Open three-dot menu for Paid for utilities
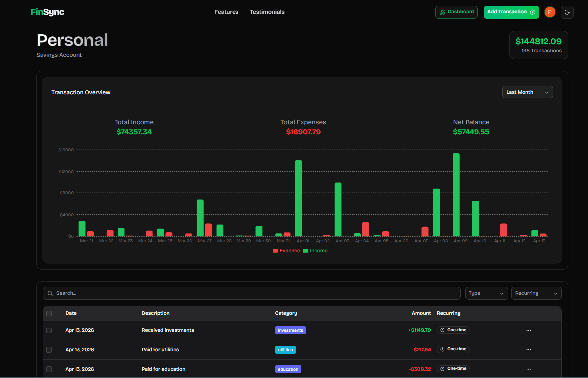 point(528,350)
